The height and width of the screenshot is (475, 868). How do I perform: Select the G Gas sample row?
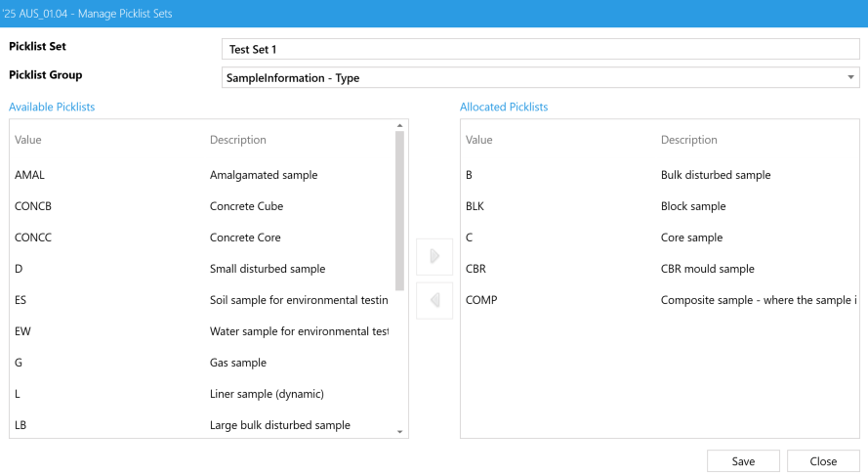point(201,364)
